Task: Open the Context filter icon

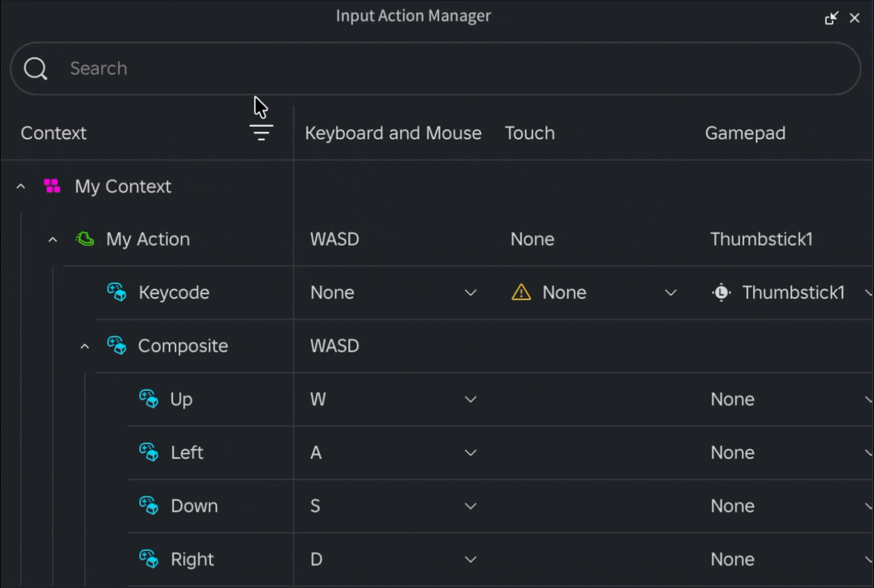Action: 261,133
